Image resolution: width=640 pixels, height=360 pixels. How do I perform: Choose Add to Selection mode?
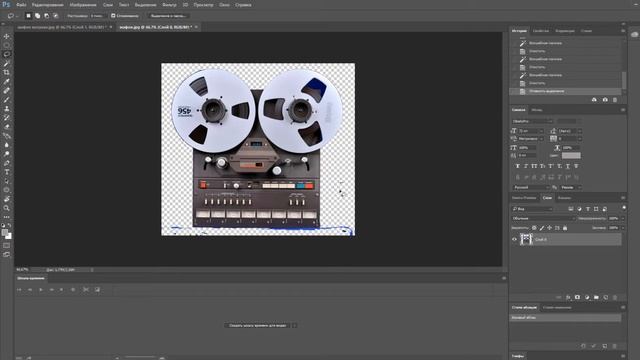(x=38, y=16)
